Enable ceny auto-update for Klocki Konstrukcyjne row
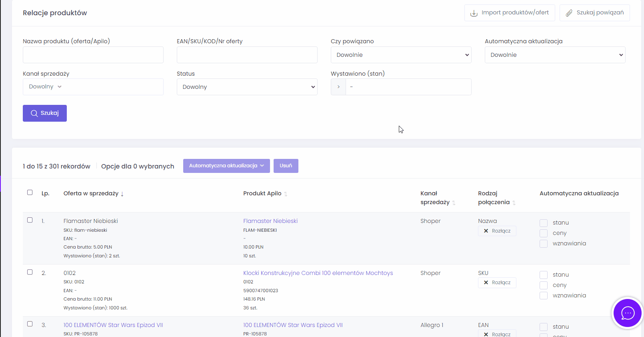Image resolution: width=644 pixels, height=337 pixels. 544,285
